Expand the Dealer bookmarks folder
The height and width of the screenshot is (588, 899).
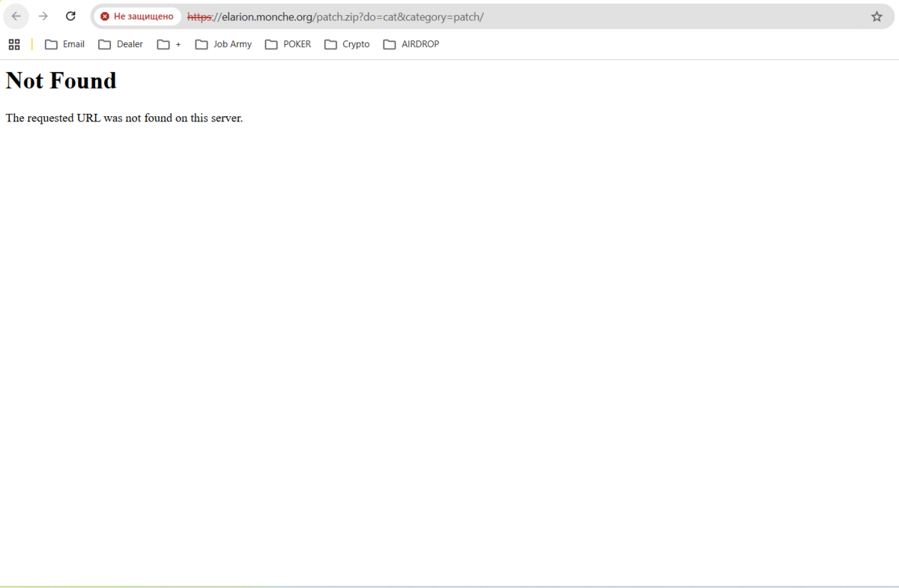(121, 44)
